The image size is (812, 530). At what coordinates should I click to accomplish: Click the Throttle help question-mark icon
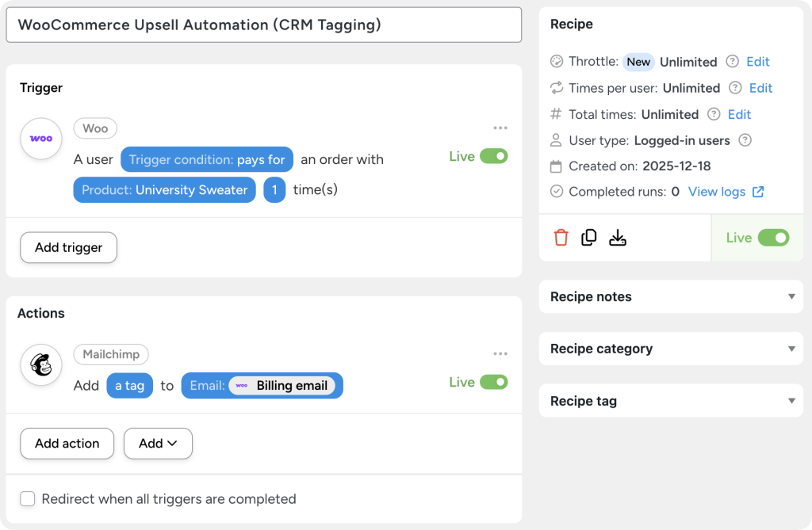(730, 62)
